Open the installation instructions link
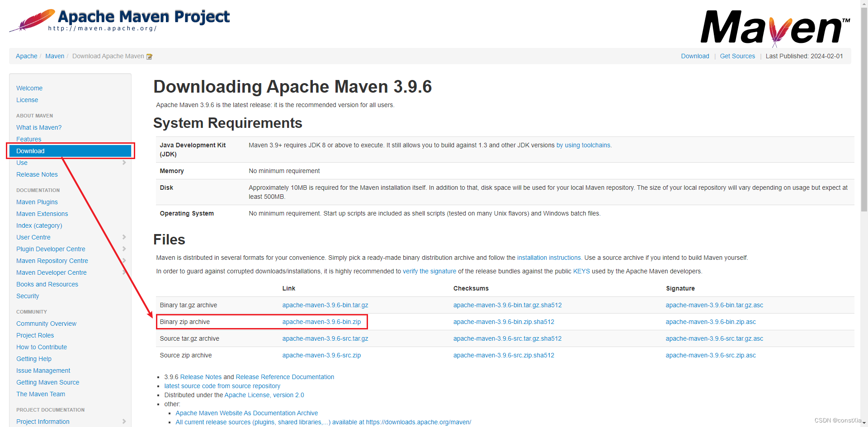This screenshot has height=427, width=868. click(x=549, y=258)
